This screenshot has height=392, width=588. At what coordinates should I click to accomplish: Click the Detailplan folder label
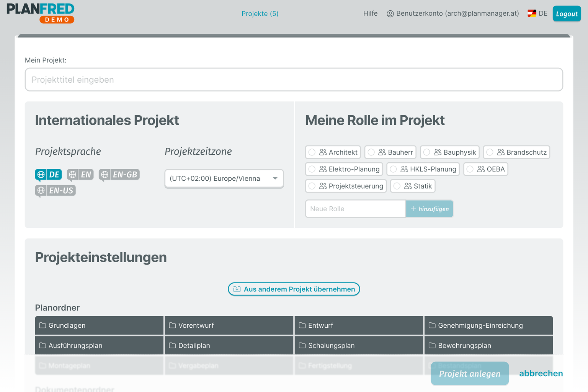(194, 346)
